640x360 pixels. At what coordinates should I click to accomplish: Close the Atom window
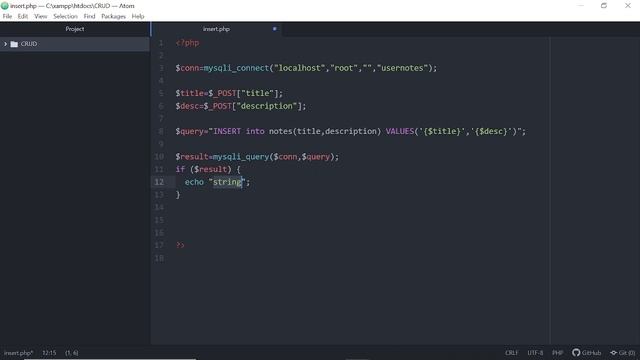(x=628, y=6)
